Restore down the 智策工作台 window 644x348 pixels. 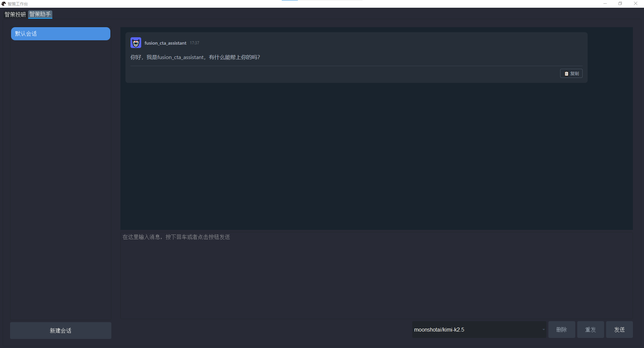click(620, 4)
